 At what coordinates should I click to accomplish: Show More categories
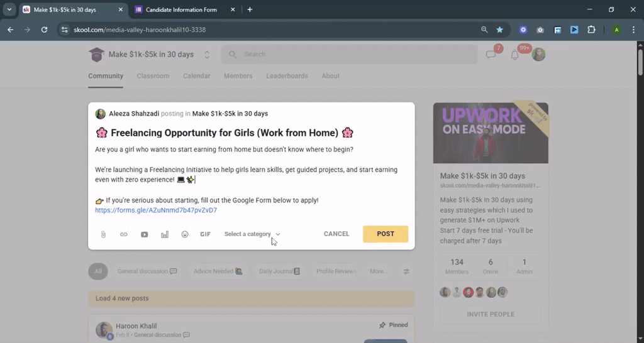click(x=379, y=271)
